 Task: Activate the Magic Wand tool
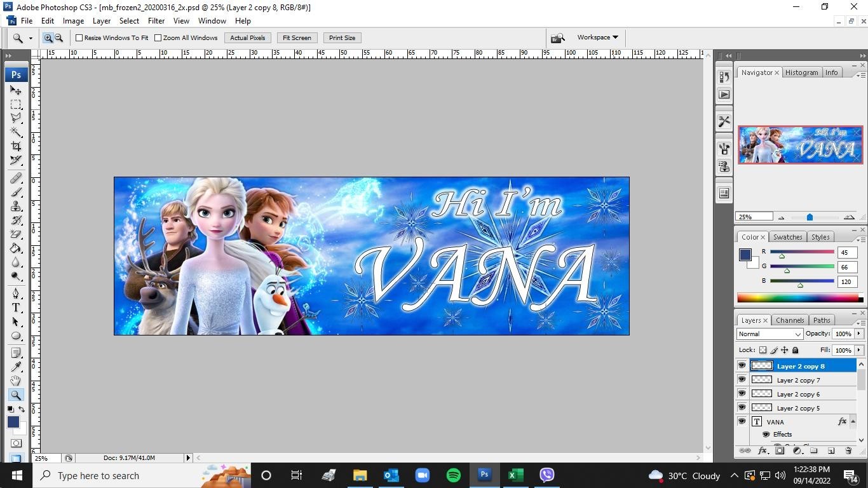[x=16, y=132]
